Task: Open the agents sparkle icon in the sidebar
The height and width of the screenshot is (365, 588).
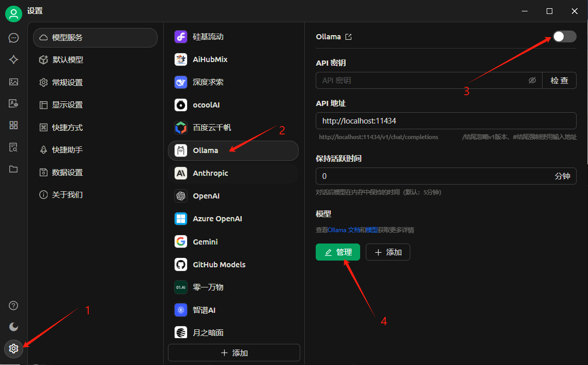Action: [x=13, y=59]
